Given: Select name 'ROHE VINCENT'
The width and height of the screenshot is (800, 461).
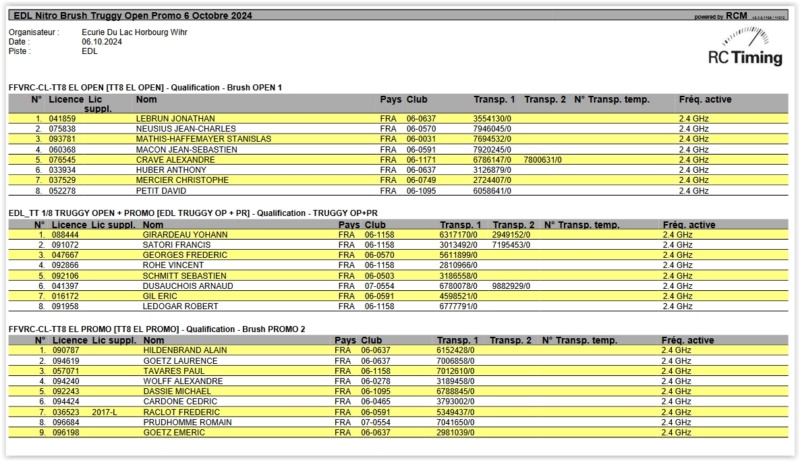Looking at the screenshot, I should [x=173, y=266].
